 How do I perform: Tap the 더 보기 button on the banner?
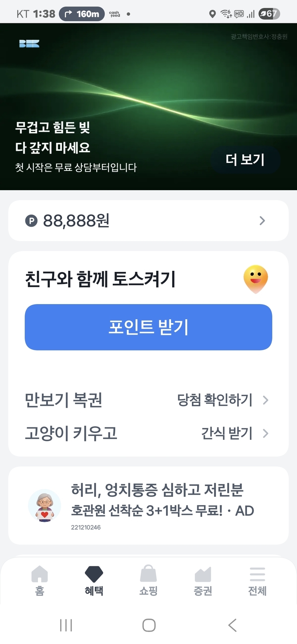point(245,160)
